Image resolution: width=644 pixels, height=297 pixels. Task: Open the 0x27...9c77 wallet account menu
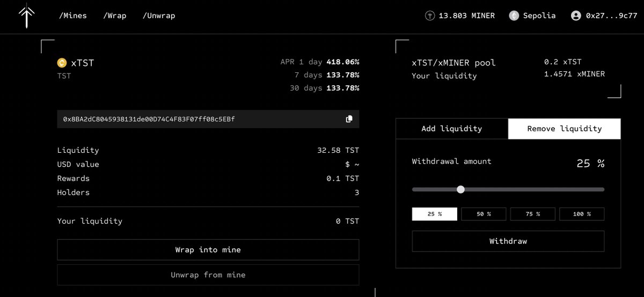[604, 16]
